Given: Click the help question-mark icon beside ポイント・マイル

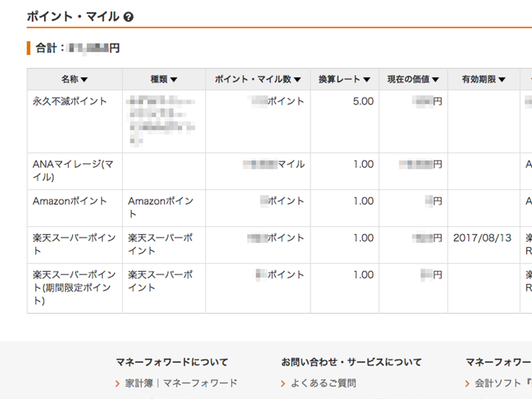Looking at the screenshot, I should (x=128, y=17).
